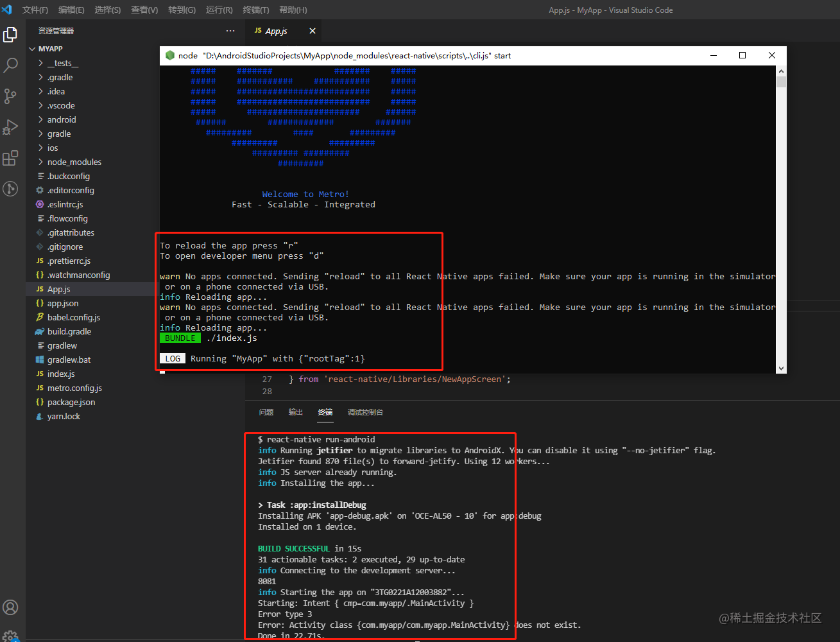This screenshot has height=642, width=840.
Task: Click the Babel icon beside babel.config.js
Action: 40,317
